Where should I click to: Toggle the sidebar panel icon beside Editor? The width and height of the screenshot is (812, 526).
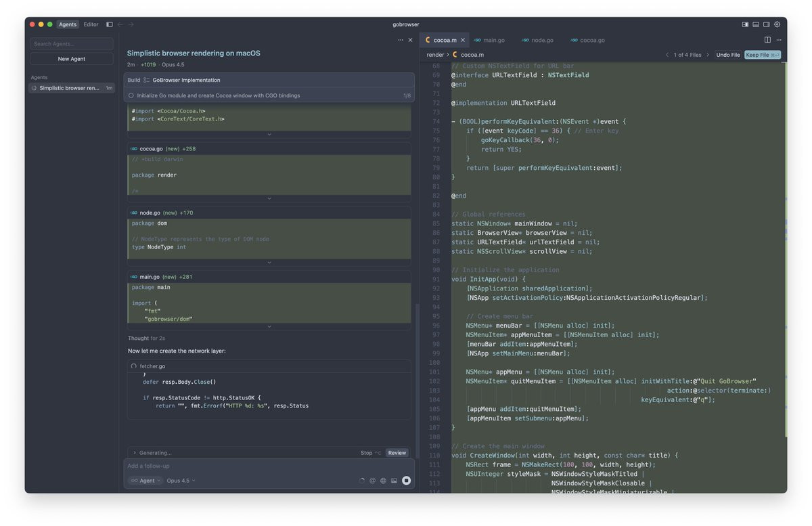(x=109, y=24)
